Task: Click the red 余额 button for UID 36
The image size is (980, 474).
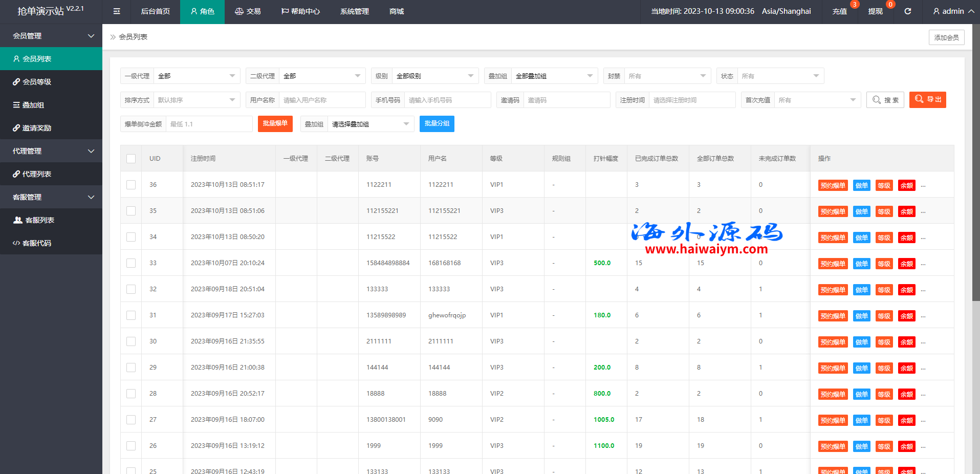Action: (906, 185)
